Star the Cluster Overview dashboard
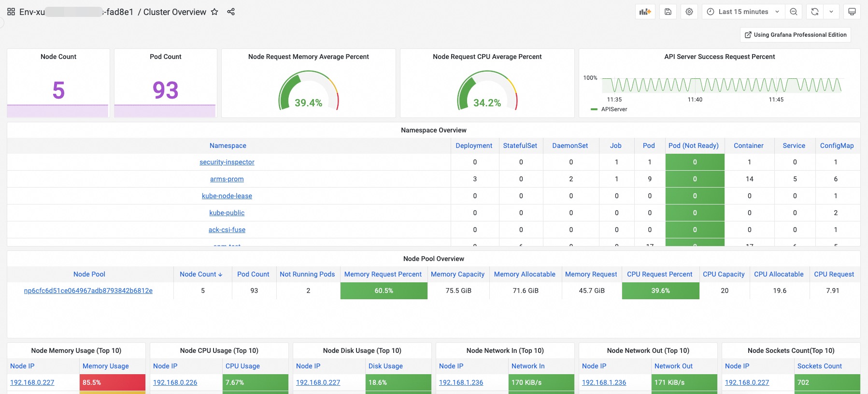868x394 pixels. pos(214,12)
